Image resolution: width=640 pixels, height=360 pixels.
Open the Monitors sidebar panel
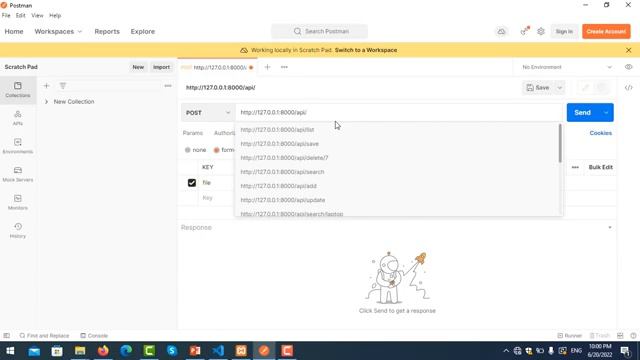coord(18,202)
